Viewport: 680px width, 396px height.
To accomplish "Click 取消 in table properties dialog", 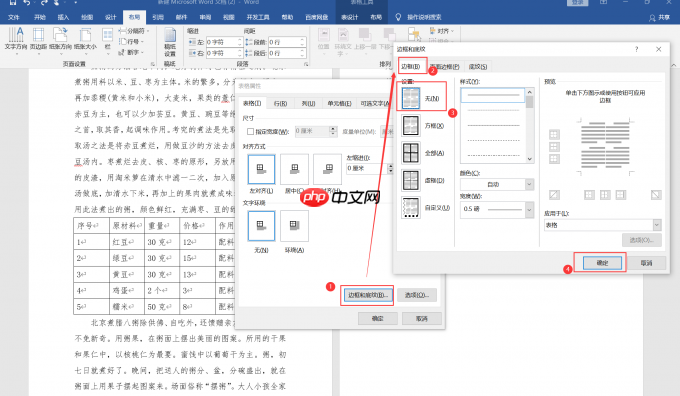I will pos(422,318).
